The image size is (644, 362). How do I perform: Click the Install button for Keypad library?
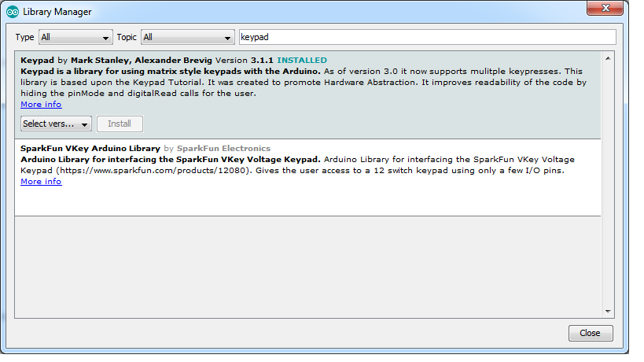(x=120, y=124)
